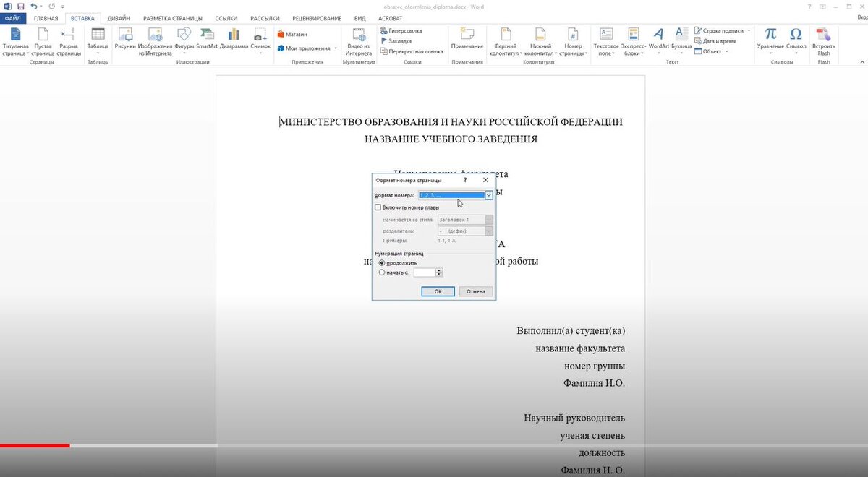This screenshot has width=868, height=477.
Task: Insert date and time via Дата и время
Action: pyautogui.click(x=715, y=41)
